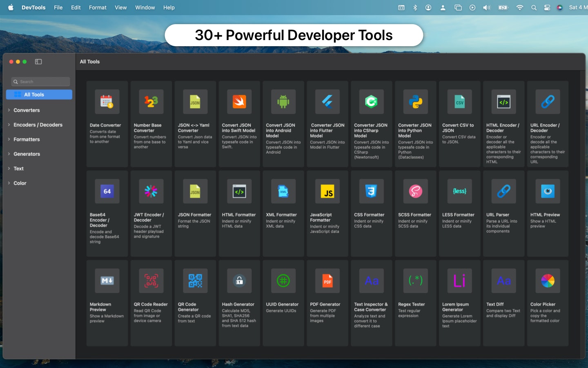Viewport: 588px width, 368px height.
Task: Open the Apple menu
Action: coord(11,7)
